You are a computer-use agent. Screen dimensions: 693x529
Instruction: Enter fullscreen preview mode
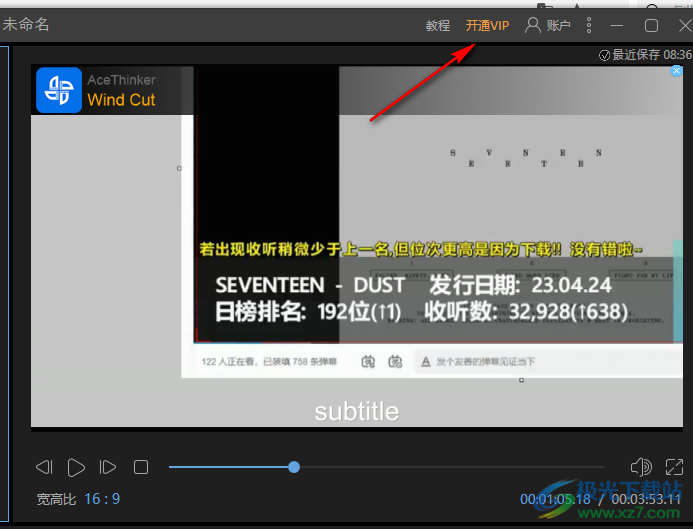pos(674,467)
